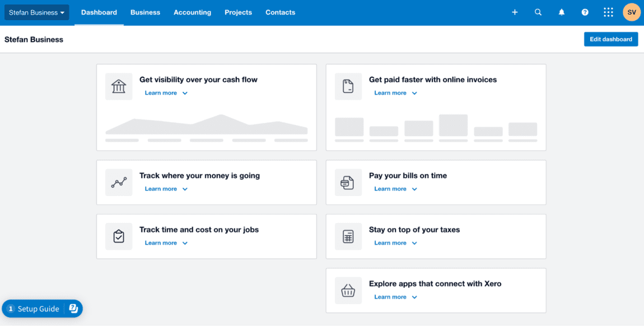This screenshot has width=644, height=326.
Task: Open the notifications bell icon
Action: (x=562, y=12)
